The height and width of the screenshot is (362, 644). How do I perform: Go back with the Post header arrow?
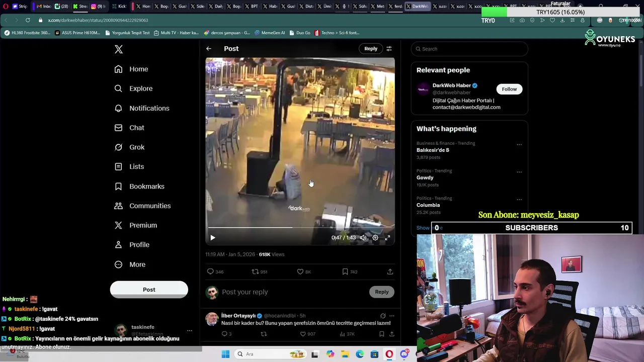tap(209, 49)
